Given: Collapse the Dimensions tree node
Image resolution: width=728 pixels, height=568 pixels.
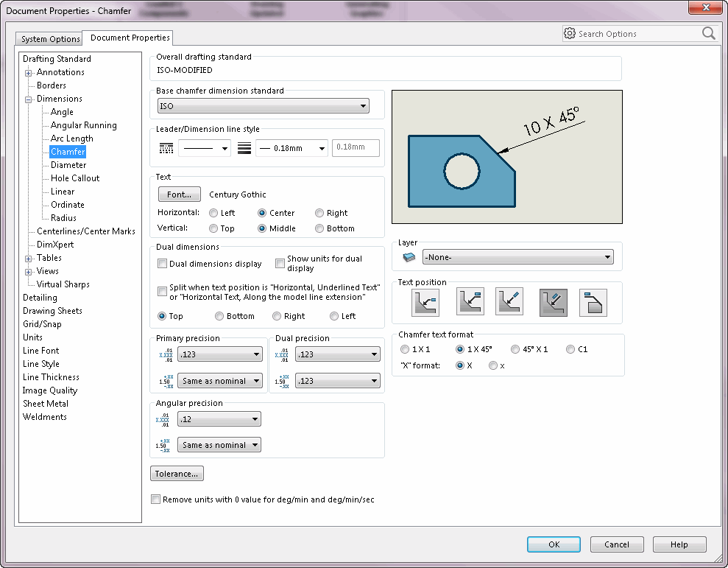Looking at the screenshot, I should click(28, 99).
